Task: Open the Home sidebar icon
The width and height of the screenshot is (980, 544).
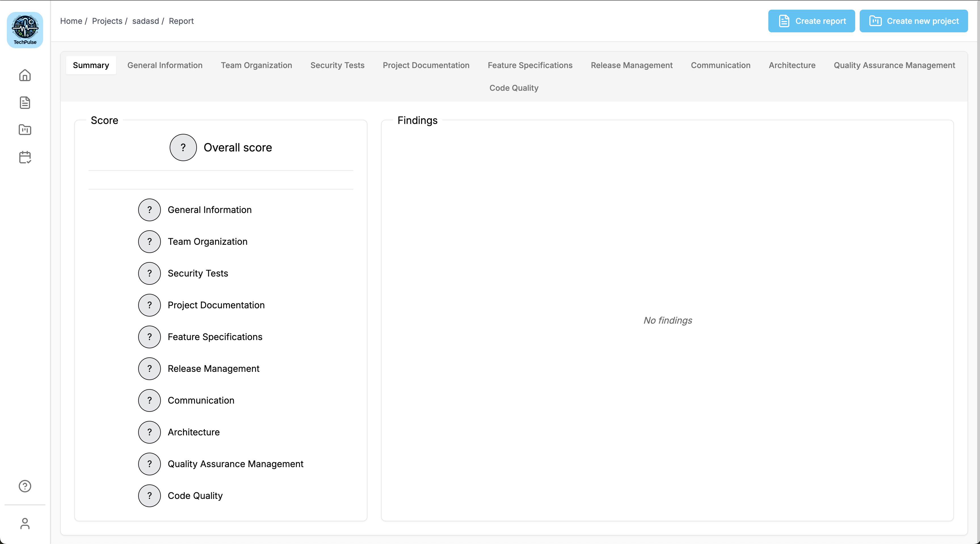Action: pos(25,75)
